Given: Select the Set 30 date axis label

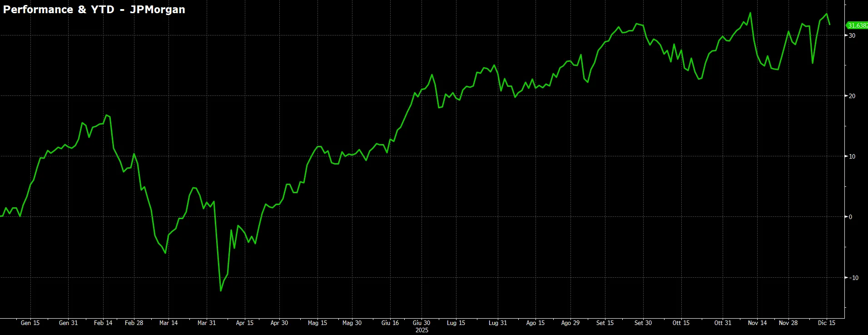Looking at the screenshot, I should (x=643, y=323).
